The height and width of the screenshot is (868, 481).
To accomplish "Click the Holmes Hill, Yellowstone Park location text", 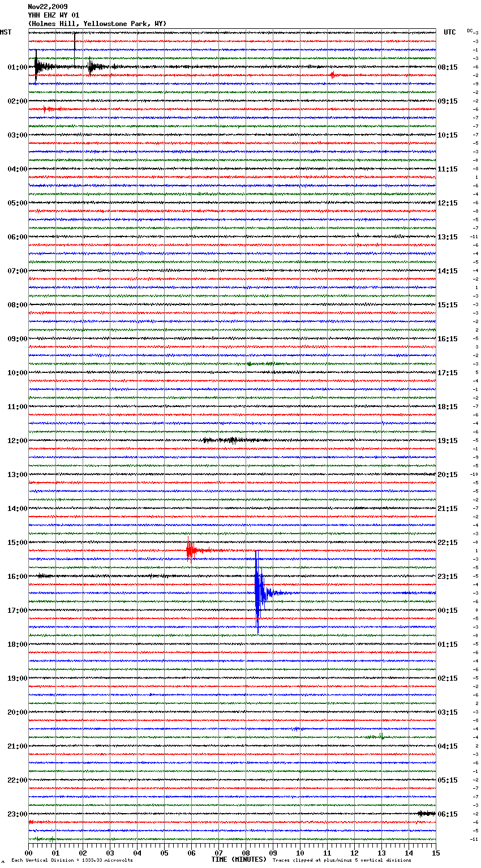I will click(97, 24).
